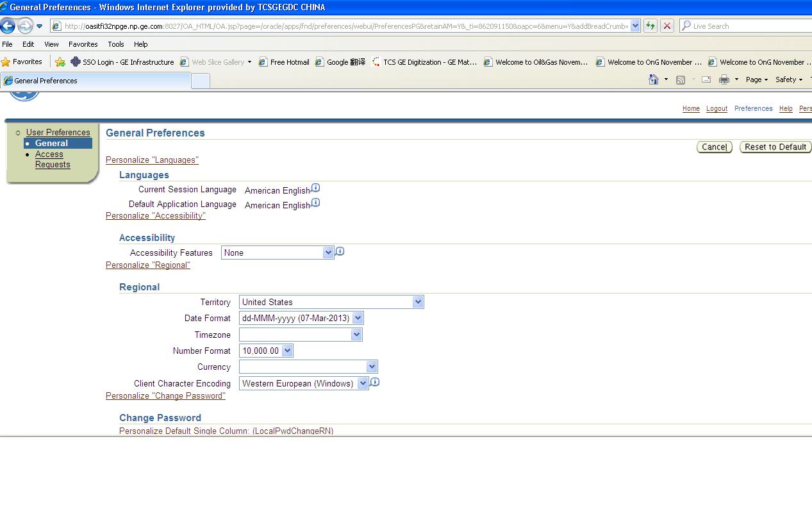Screen dimensions: 812x523
Task: Click info icon beside Accessibility Features dropdown
Action: (x=340, y=251)
